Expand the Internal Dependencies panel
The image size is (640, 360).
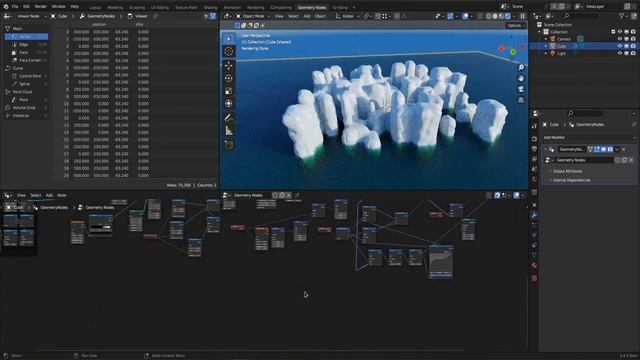click(x=571, y=180)
